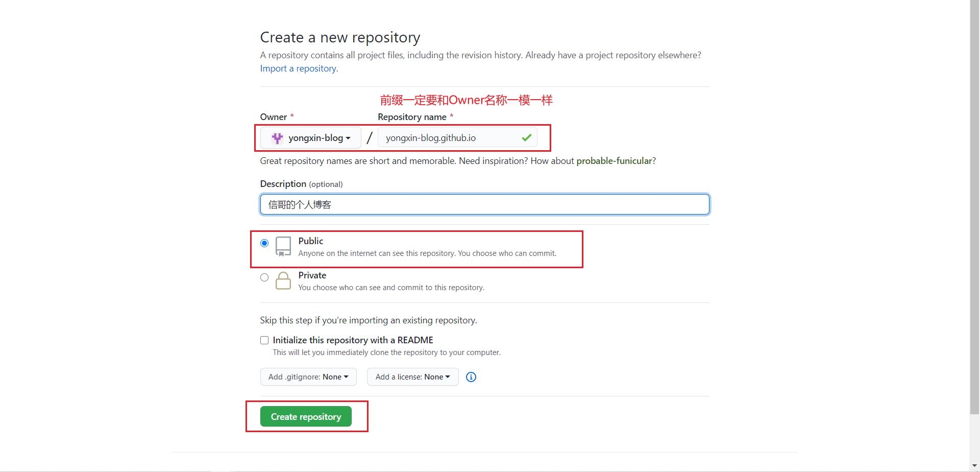Click the Create repository button

tap(306, 416)
